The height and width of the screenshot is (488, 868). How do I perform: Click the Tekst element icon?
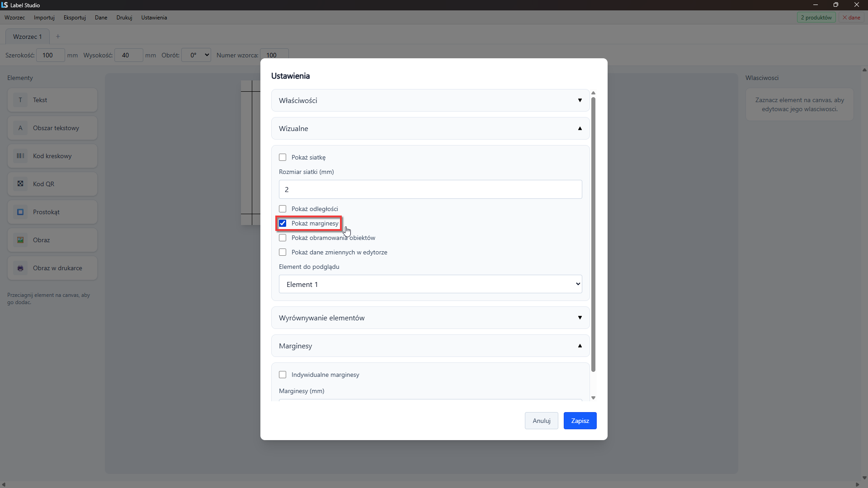[x=20, y=100]
